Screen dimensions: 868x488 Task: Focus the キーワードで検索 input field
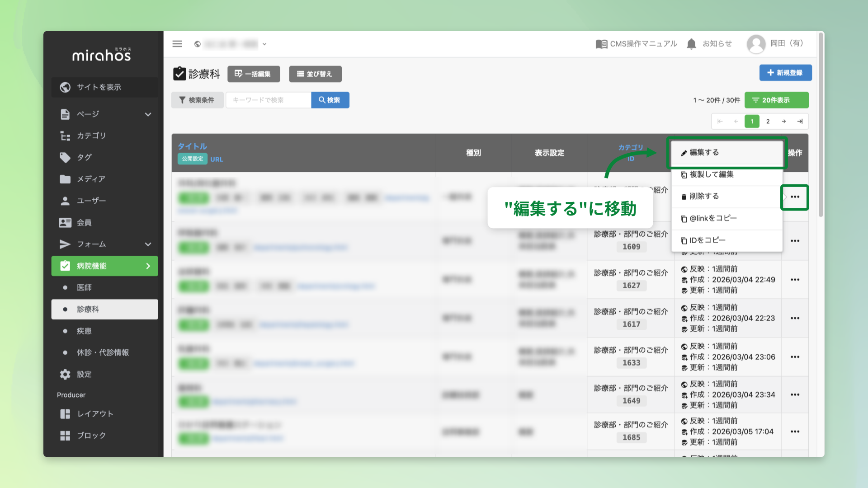(x=269, y=100)
